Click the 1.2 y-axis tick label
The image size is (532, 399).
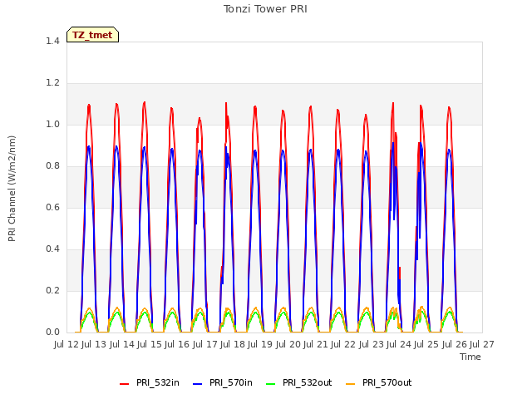[x=52, y=83]
